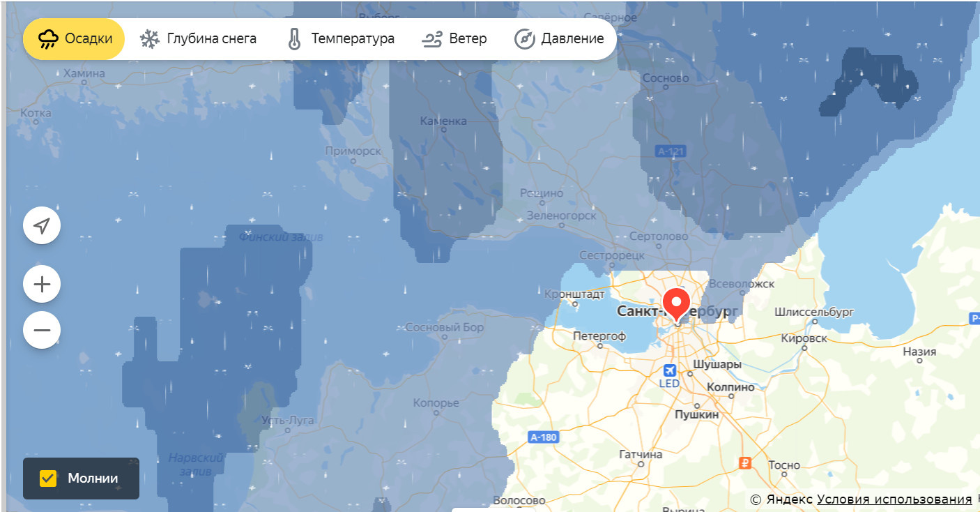Click the Хамина label

coord(84,73)
